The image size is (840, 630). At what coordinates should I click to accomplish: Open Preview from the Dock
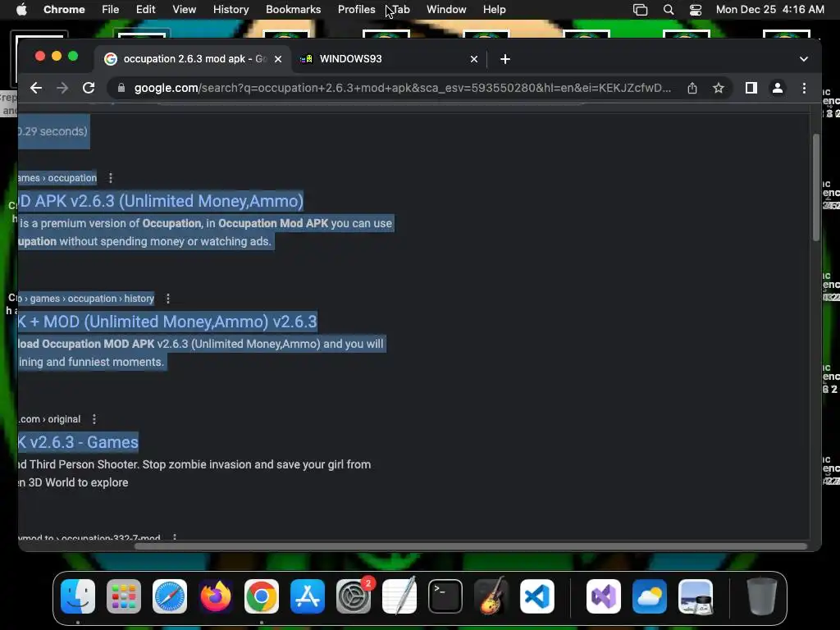(696, 596)
